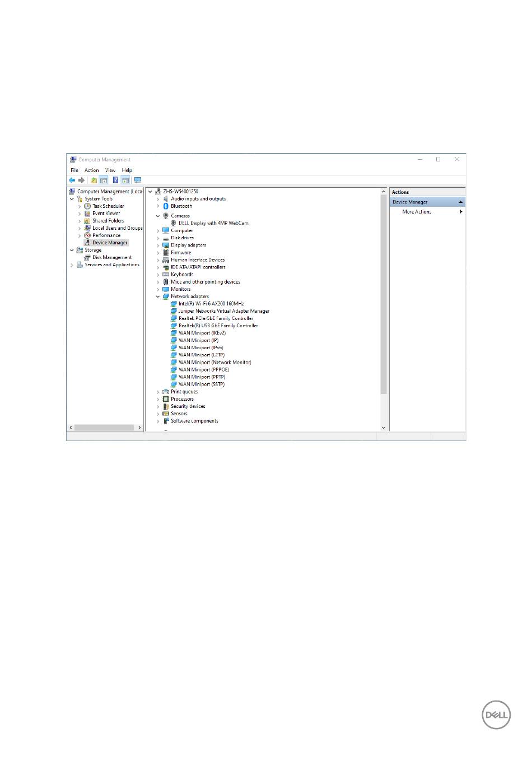
Task: Click the left pane scroll-left arrow
Action: tap(71, 428)
